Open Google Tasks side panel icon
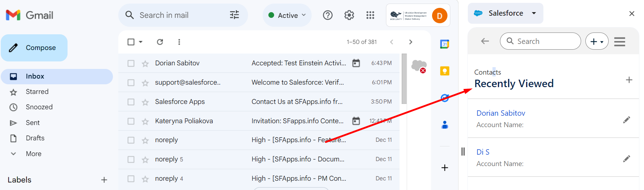The height and width of the screenshot is (190, 644). (445, 98)
